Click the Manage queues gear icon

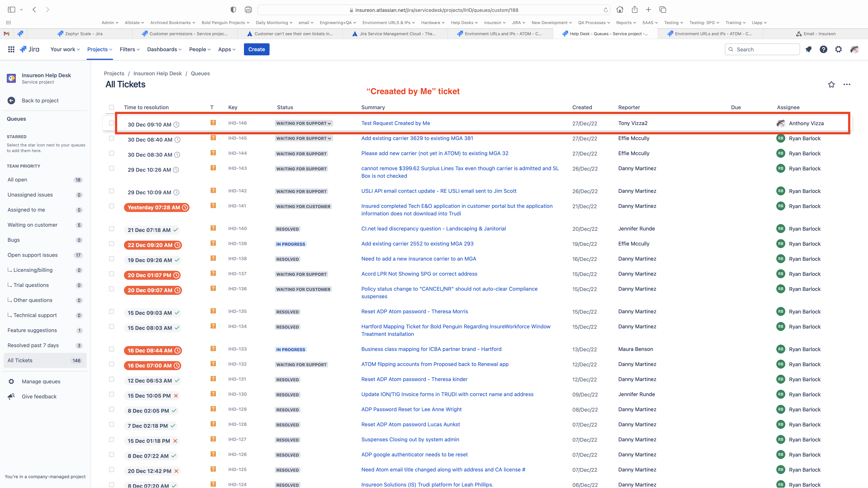point(11,381)
